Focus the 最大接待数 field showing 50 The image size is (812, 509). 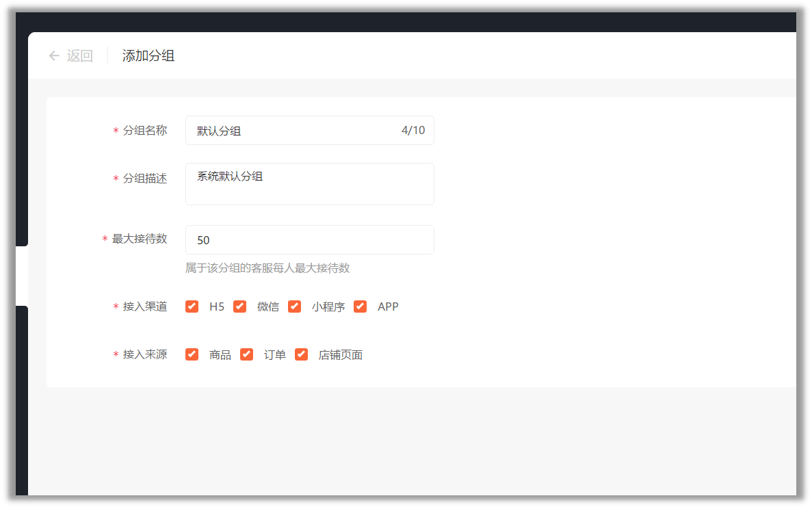point(310,239)
